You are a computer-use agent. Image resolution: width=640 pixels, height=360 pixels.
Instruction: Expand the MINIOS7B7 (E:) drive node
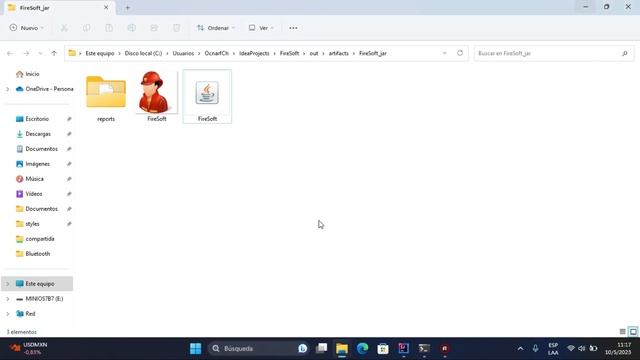(7, 299)
